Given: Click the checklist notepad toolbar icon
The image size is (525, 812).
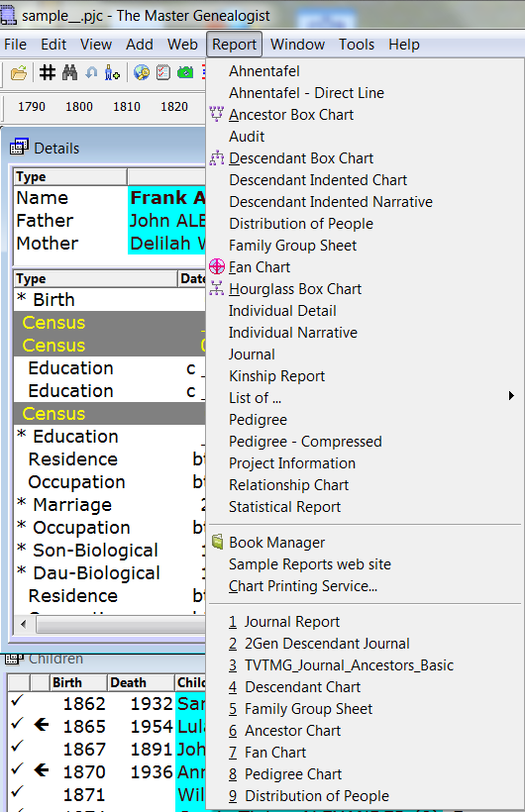Looking at the screenshot, I should [x=163, y=72].
